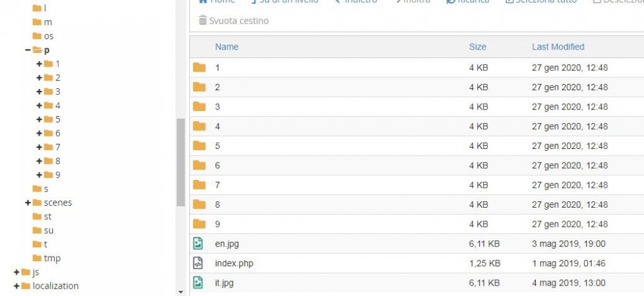Expand the js folder in the tree

pos(16,272)
